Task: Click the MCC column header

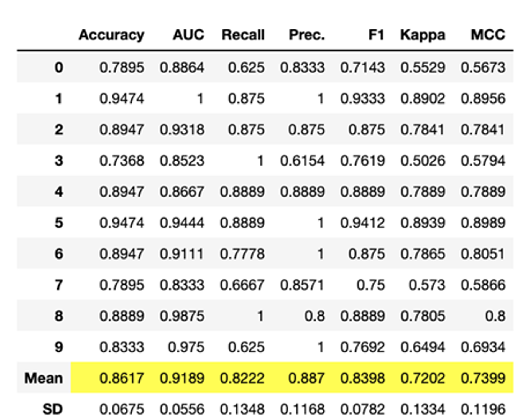Action: [x=488, y=35]
